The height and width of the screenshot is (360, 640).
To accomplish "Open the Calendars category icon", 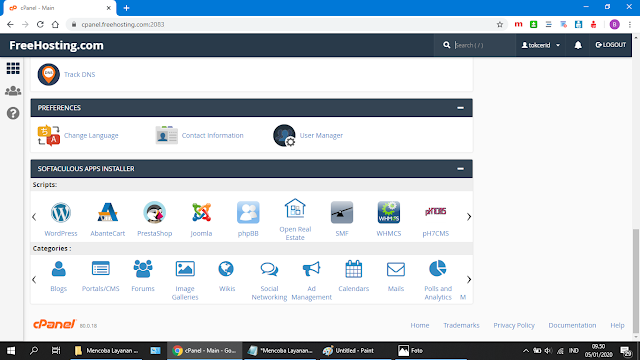I will click(353, 269).
